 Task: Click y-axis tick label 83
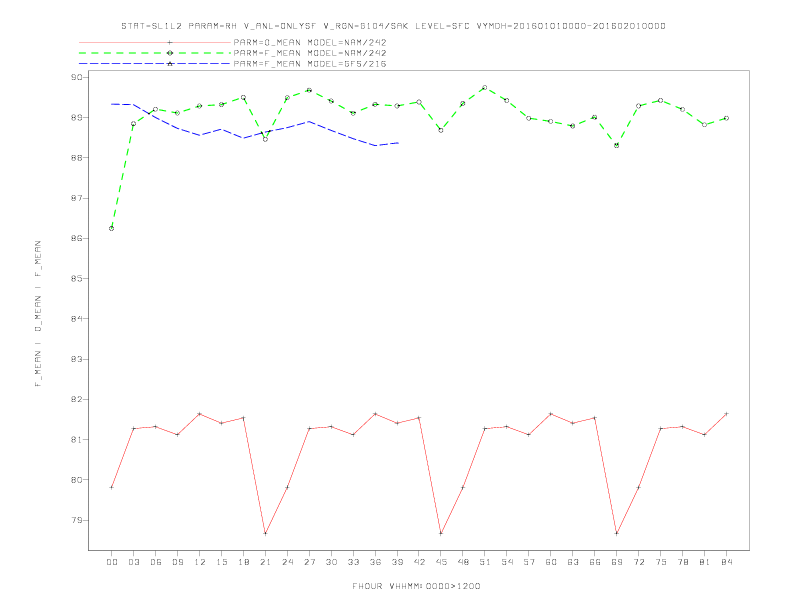pos(77,359)
